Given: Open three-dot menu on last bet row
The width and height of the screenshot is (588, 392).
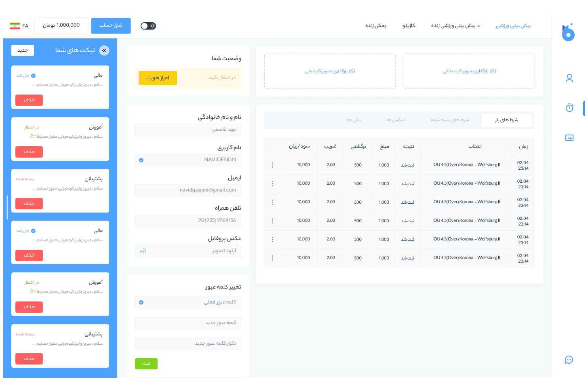Looking at the screenshot, I should coord(272,258).
